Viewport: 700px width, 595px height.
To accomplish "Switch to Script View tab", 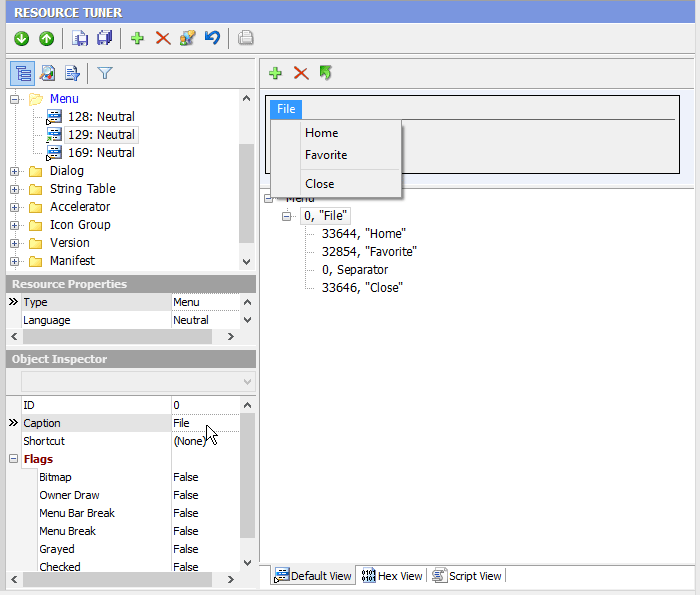I will 467,576.
